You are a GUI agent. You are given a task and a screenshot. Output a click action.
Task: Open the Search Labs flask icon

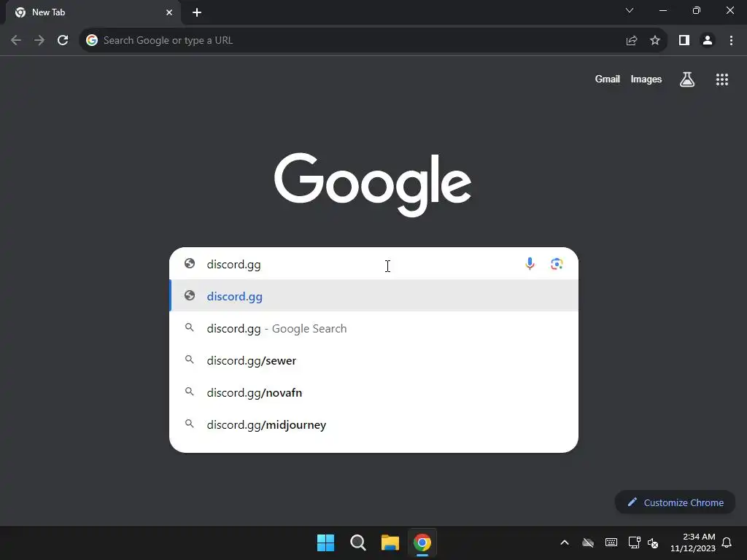pos(687,79)
